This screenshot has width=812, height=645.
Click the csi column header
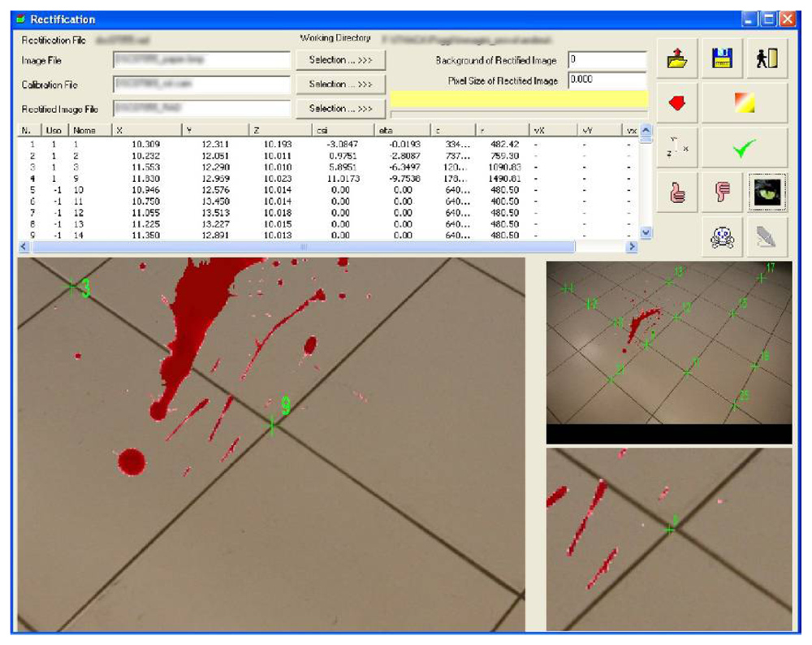point(343,130)
